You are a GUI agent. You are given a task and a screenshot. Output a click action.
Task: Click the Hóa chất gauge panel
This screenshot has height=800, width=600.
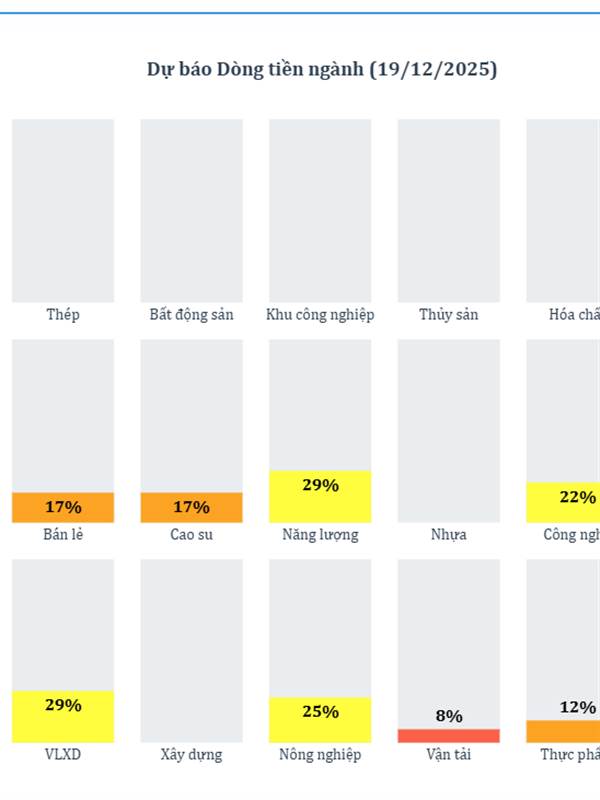(x=563, y=211)
